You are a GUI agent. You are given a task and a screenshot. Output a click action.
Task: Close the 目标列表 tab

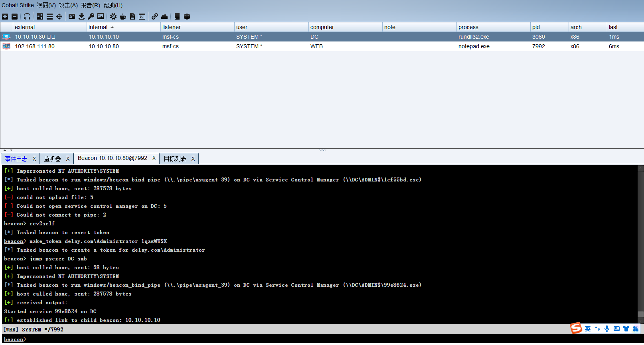coord(193,159)
